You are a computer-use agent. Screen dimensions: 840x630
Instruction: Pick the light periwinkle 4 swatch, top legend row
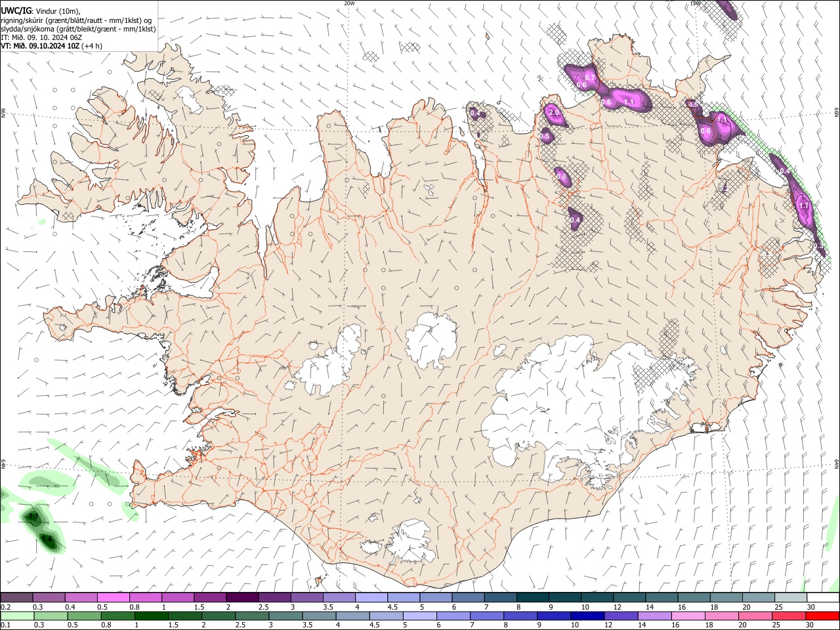point(370,598)
